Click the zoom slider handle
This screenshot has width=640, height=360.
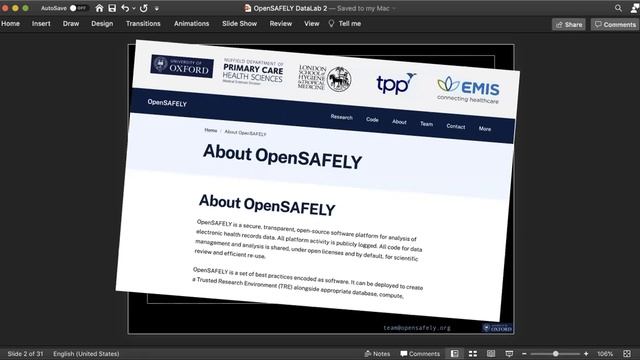click(x=556, y=354)
